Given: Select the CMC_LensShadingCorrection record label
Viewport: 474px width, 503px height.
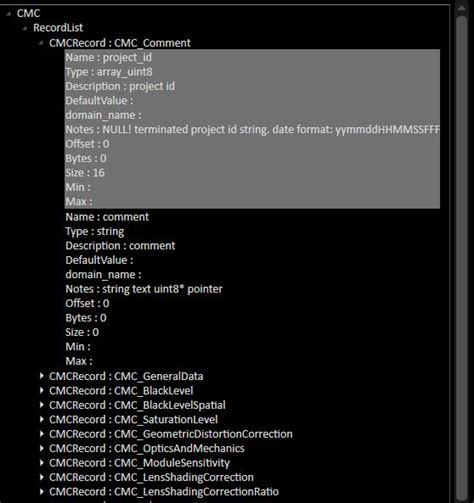Looking at the screenshot, I should pyautogui.click(x=151, y=477).
